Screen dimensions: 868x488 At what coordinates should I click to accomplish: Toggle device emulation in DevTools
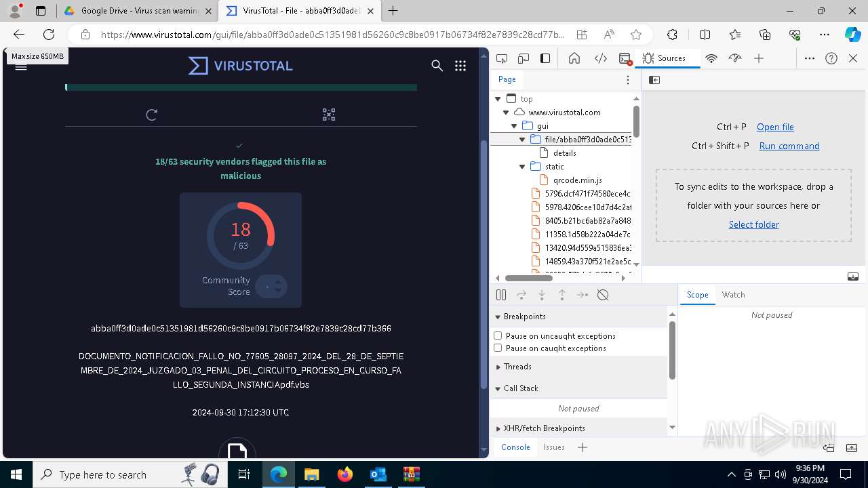click(524, 58)
